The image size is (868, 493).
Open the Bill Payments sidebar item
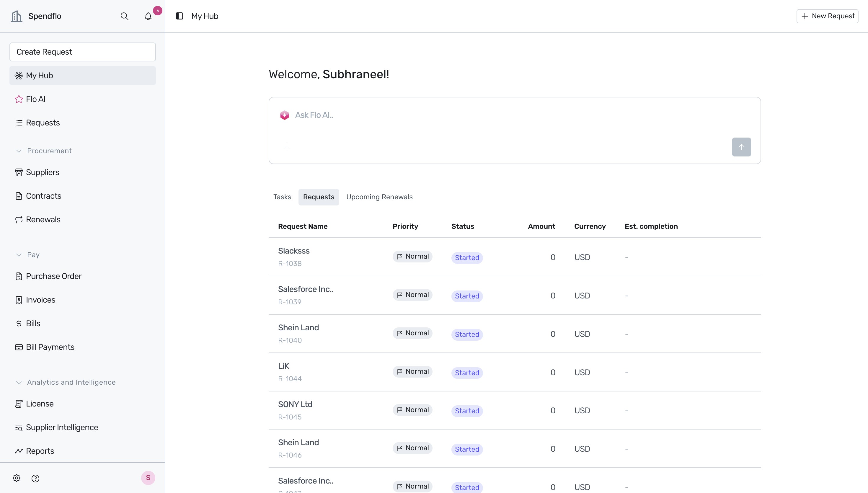click(x=83, y=347)
